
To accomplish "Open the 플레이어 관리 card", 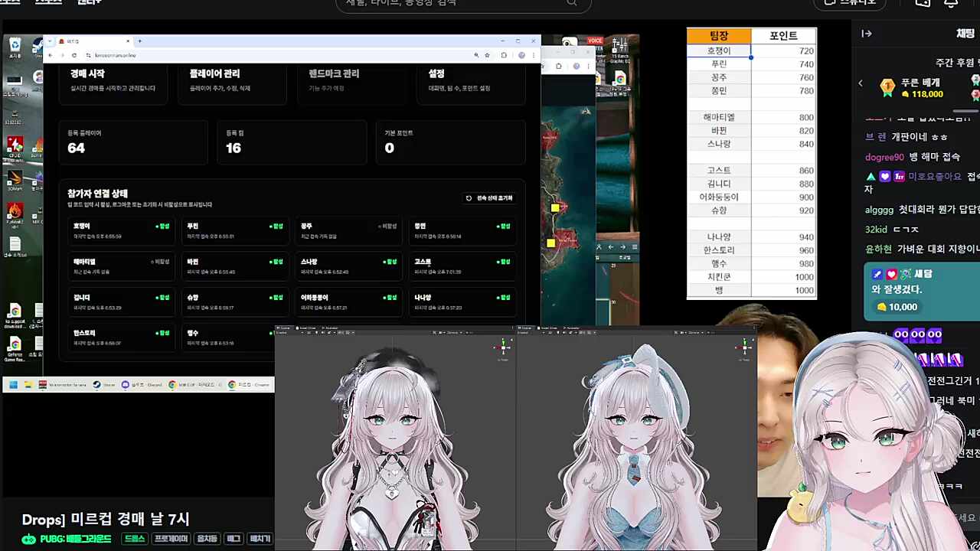I will (x=233, y=81).
